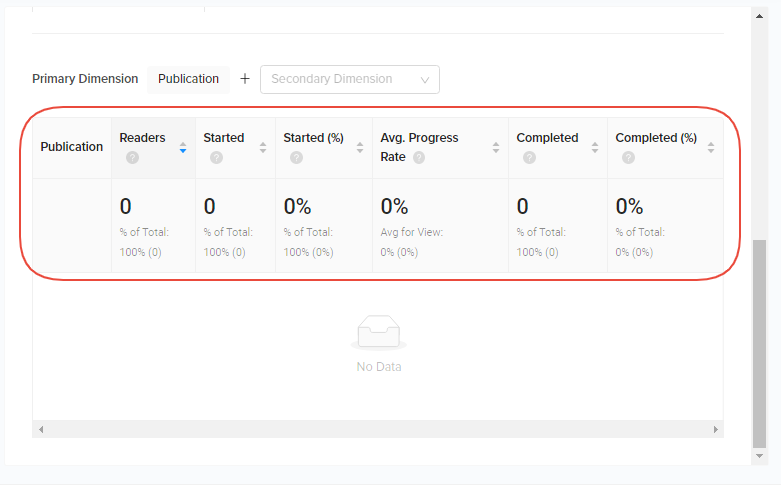Click the help icon under Started
This screenshot has height=485, width=781.
coord(216,157)
